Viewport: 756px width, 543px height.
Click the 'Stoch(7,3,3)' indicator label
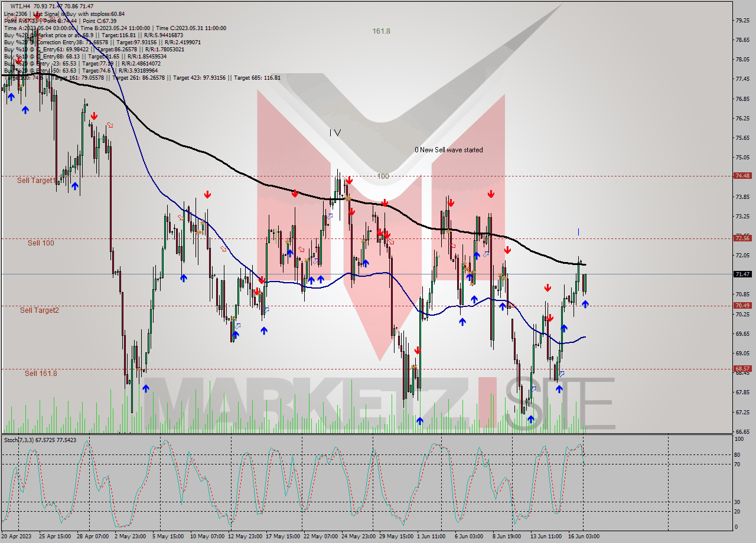coord(20,440)
